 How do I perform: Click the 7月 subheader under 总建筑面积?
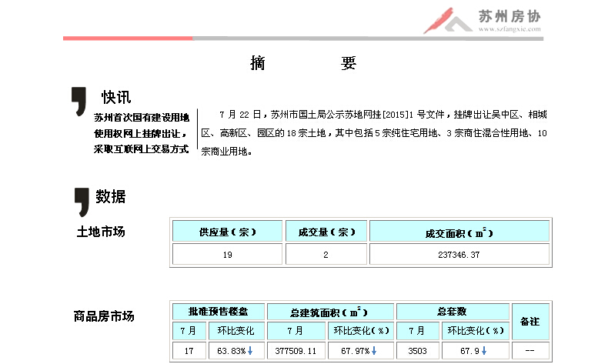click(x=296, y=331)
